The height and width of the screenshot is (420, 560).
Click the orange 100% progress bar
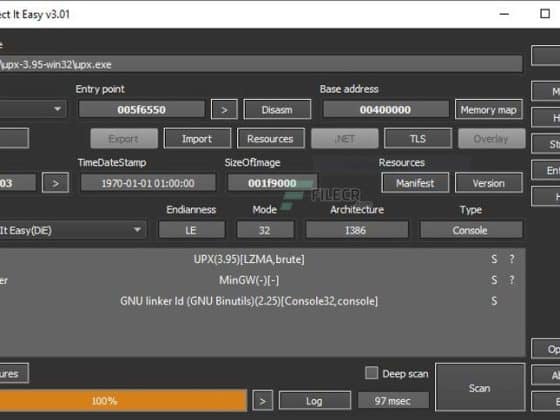tap(123, 400)
